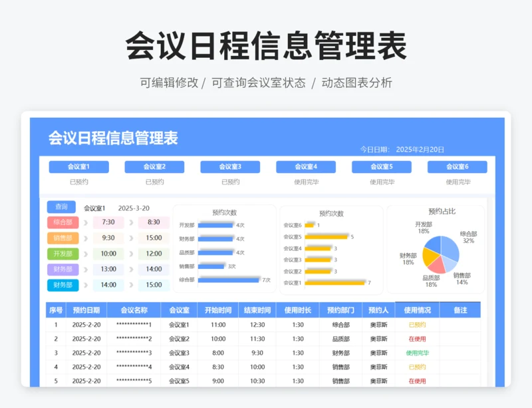Click the 8:00 start time in row 3
The height and width of the screenshot is (408, 532).
click(x=218, y=353)
